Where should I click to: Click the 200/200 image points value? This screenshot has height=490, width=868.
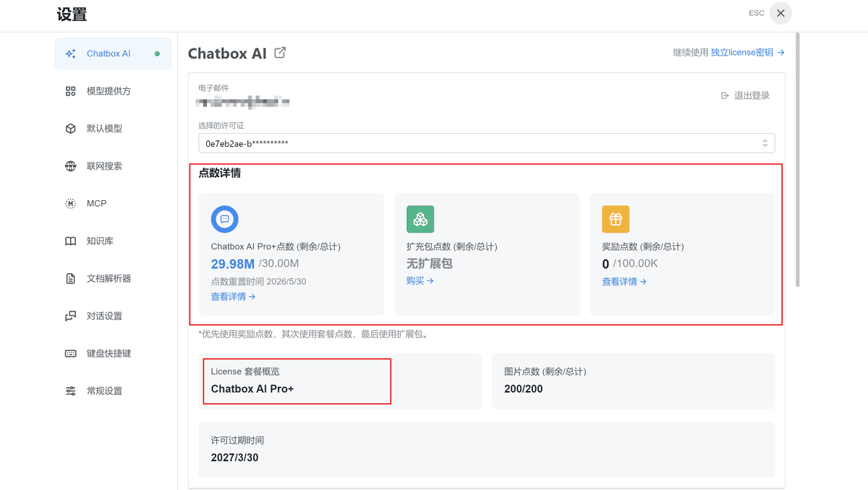(x=524, y=389)
